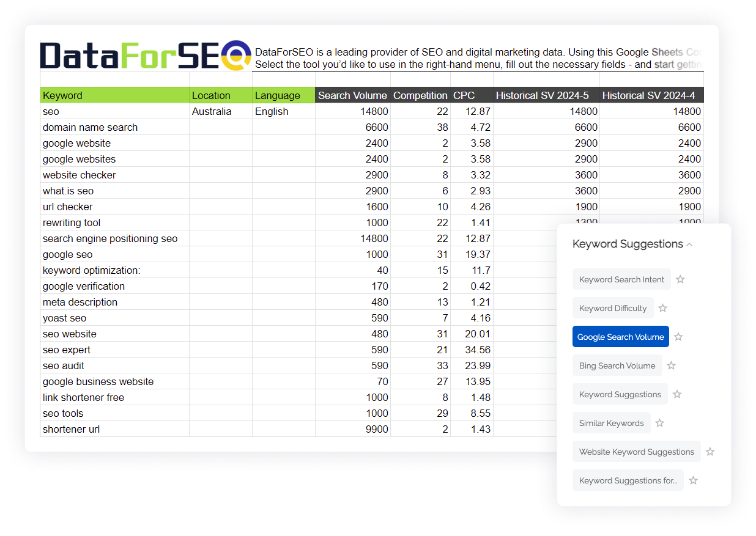This screenshot has width=756, height=536.
Task: Click the 'google business website' cell
Action: pyautogui.click(x=114, y=381)
